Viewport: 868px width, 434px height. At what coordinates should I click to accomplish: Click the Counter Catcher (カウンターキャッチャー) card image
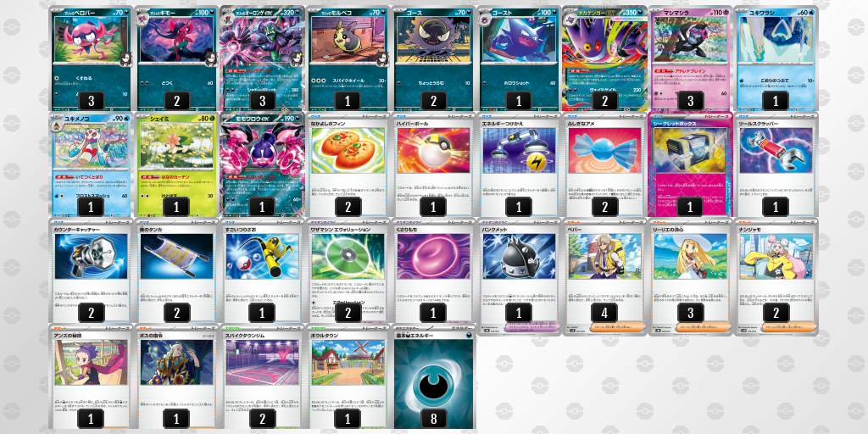click(x=92, y=256)
